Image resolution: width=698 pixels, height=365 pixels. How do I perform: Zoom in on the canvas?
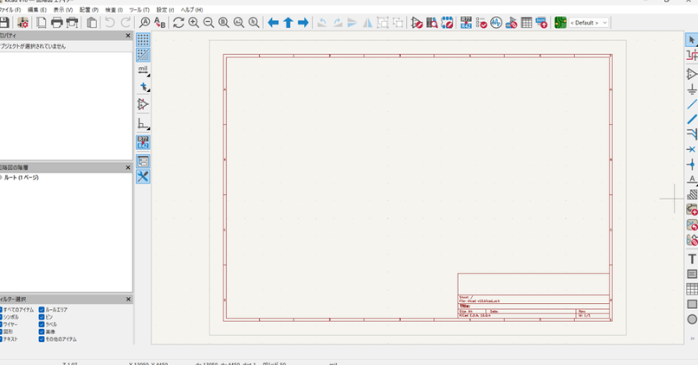click(x=194, y=22)
